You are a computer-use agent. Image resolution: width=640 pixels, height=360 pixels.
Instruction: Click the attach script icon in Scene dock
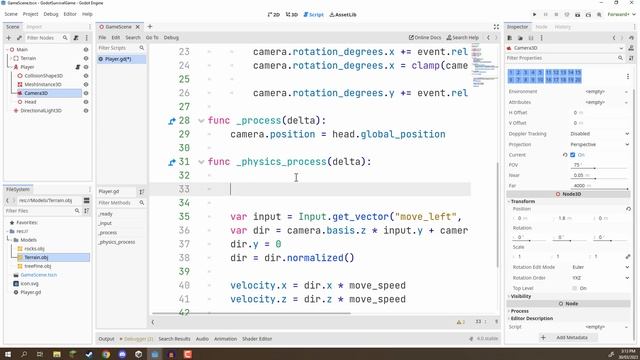[76, 38]
